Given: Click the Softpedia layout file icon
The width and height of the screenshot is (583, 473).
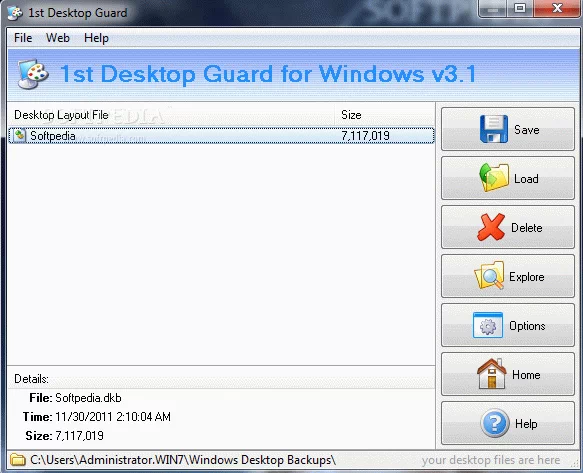Looking at the screenshot, I should (x=19, y=135).
